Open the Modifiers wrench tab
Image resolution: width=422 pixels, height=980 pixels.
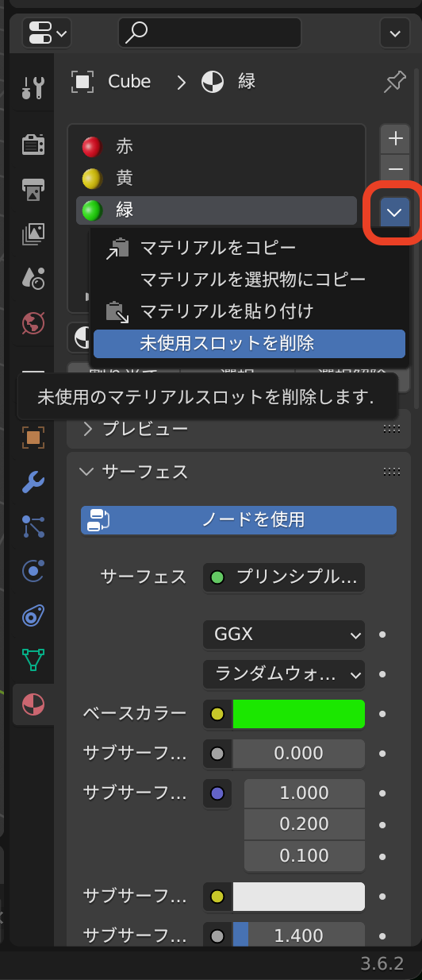pos(33,481)
